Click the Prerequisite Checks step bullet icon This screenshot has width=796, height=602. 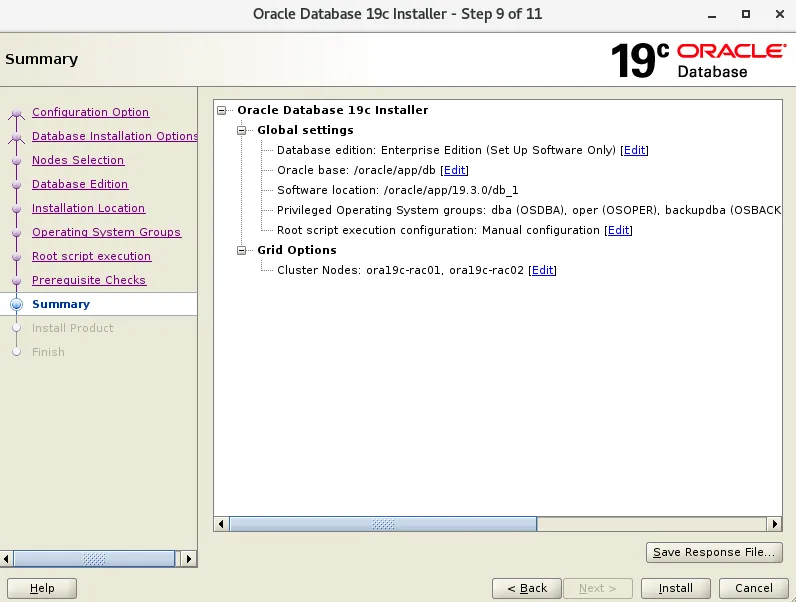coord(17,281)
